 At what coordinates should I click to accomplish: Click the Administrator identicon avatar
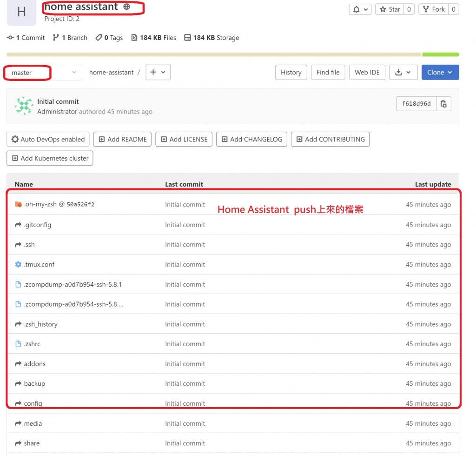click(x=24, y=106)
